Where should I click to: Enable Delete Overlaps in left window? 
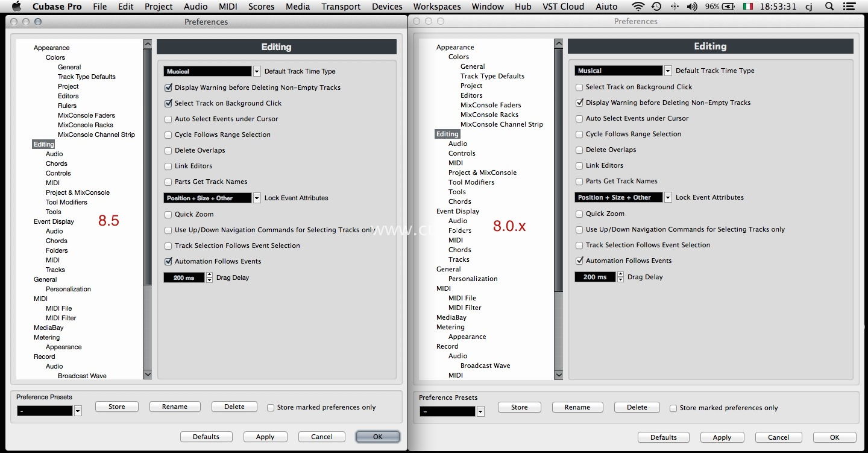tap(169, 150)
